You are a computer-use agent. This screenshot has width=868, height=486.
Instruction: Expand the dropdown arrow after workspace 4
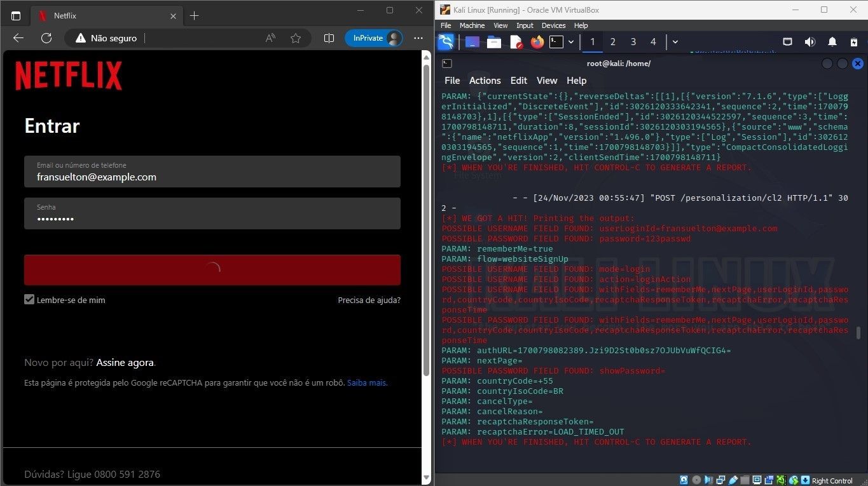[675, 42]
